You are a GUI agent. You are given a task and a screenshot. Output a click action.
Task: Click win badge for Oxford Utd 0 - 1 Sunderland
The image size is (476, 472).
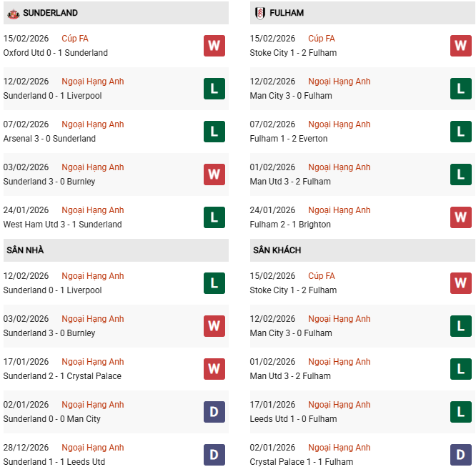click(x=214, y=46)
